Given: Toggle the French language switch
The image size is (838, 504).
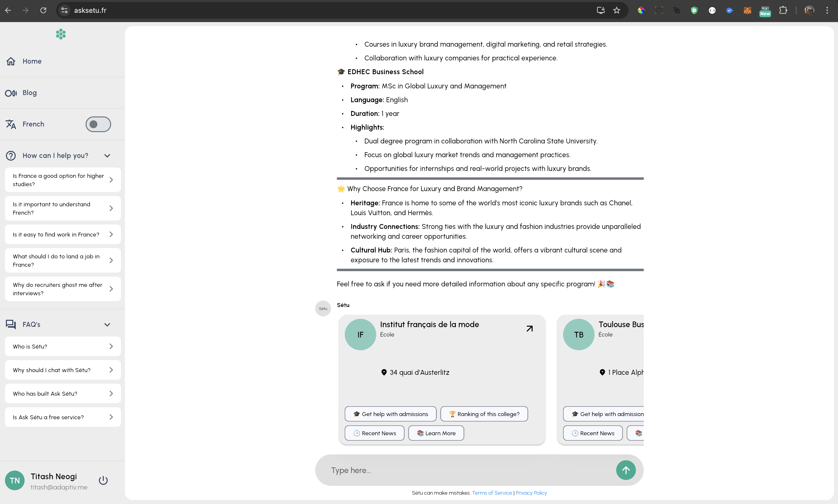Looking at the screenshot, I should pos(98,124).
